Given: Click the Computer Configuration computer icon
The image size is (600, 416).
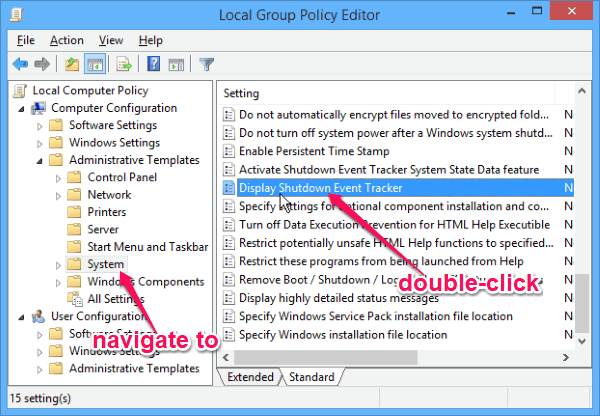Looking at the screenshot, I should [x=38, y=108].
